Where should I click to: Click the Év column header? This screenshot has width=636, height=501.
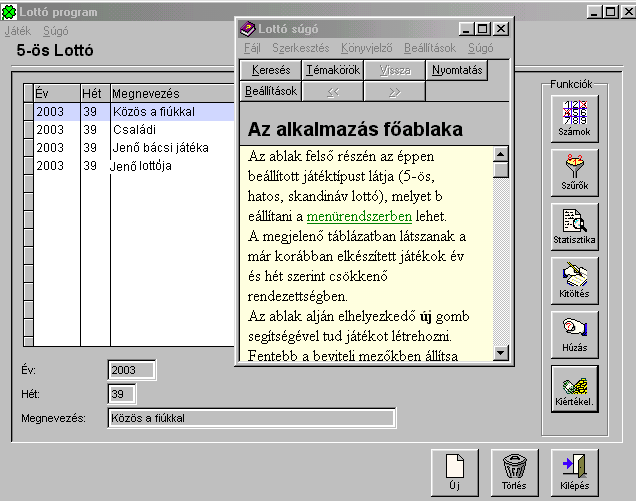click(x=57, y=93)
